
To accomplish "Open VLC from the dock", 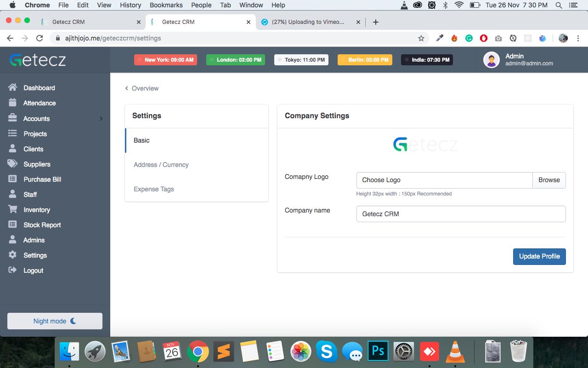I will 456,352.
